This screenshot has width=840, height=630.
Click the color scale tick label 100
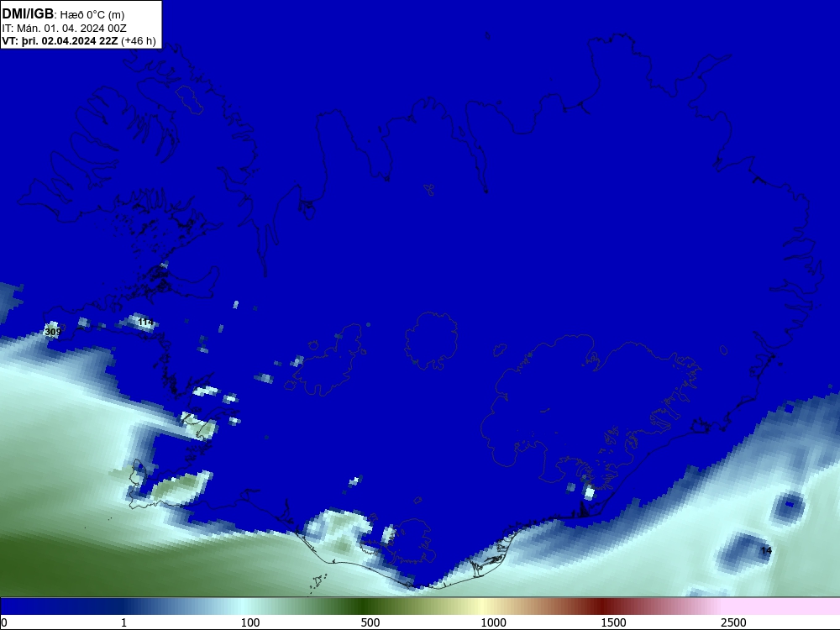click(250, 622)
